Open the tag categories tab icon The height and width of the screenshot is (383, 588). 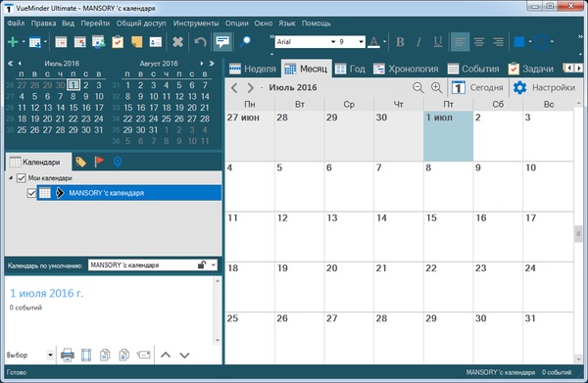[80, 162]
